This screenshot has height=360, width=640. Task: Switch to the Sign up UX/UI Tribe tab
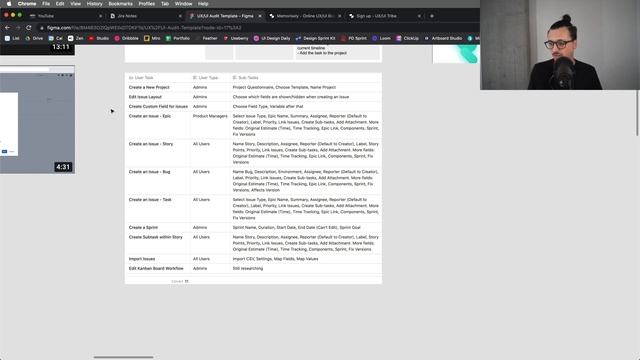click(384, 16)
